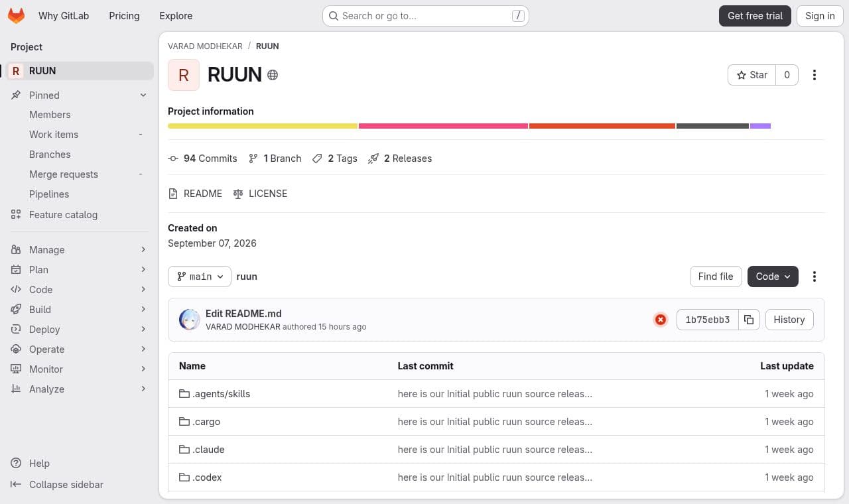Viewport: 849px width, 504px height.
Task: Click the Find file button
Action: 716,277
